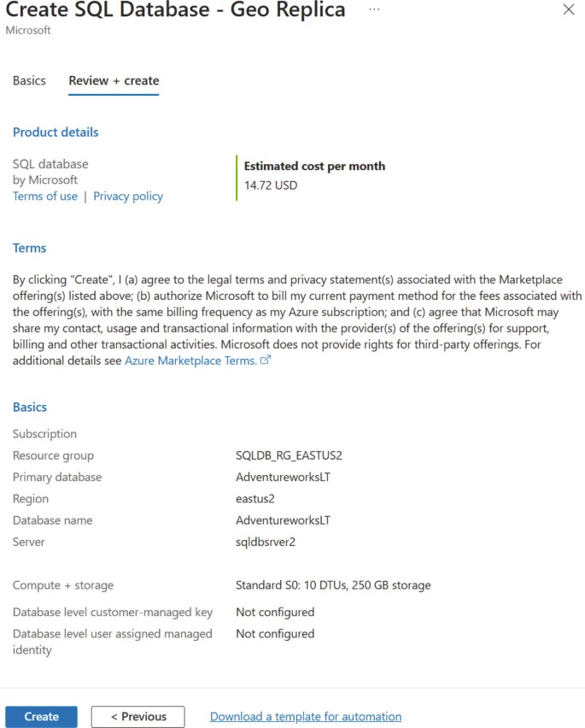Click the Previous button

click(x=137, y=716)
